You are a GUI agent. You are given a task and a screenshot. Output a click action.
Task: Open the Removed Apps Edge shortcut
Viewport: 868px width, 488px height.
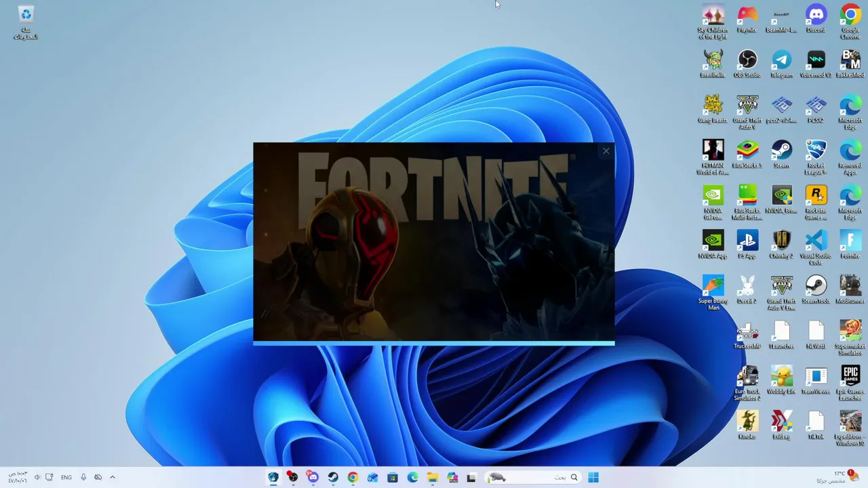(850, 157)
